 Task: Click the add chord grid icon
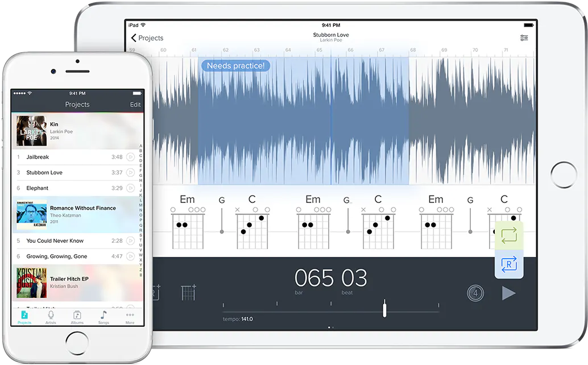click(189, 293)
